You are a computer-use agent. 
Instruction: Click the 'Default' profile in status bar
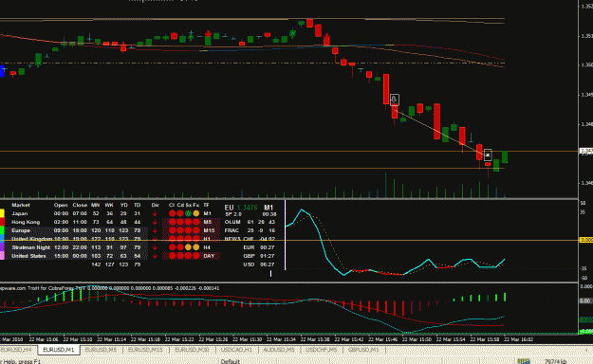tap(231, 362)
